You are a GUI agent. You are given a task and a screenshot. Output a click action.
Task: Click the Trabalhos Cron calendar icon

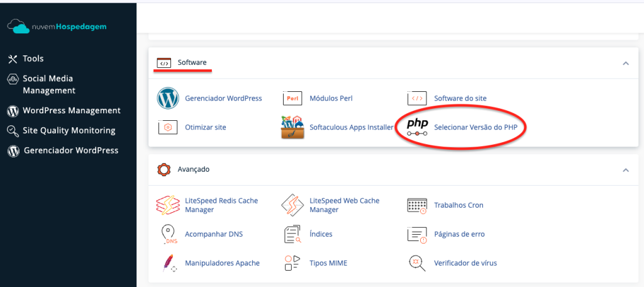coord(418,205)
